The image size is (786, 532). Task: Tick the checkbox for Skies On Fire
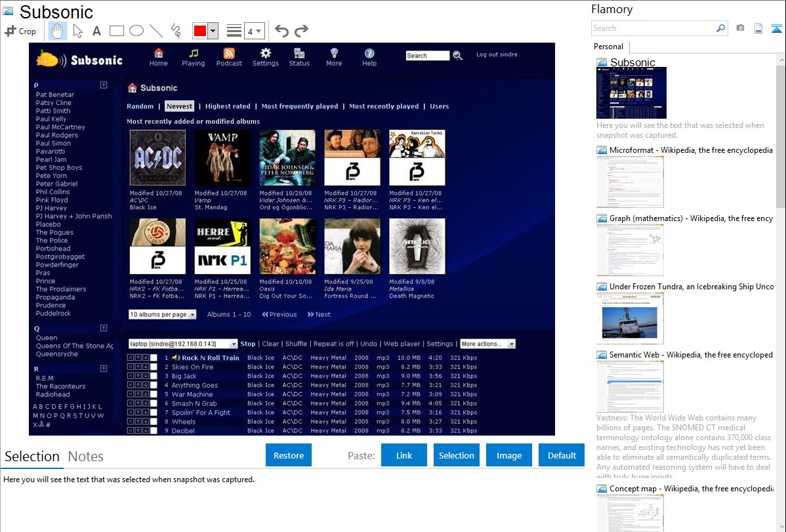154,367
